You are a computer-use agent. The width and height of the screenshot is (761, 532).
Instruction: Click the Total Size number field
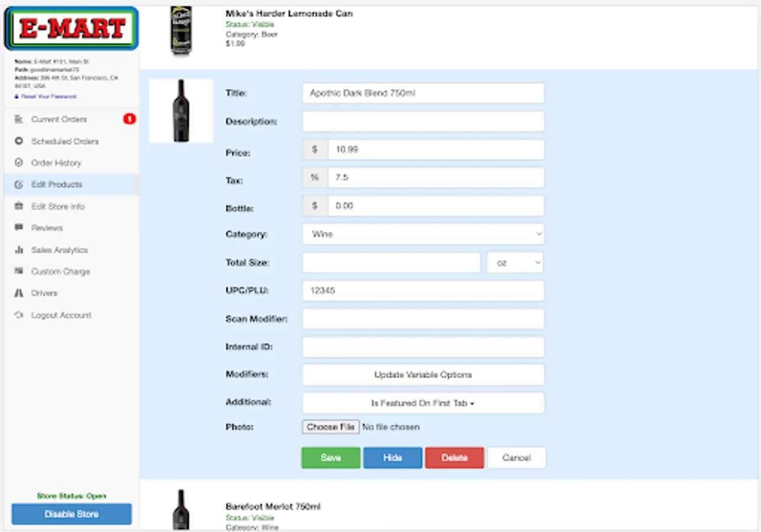point(391,262)
